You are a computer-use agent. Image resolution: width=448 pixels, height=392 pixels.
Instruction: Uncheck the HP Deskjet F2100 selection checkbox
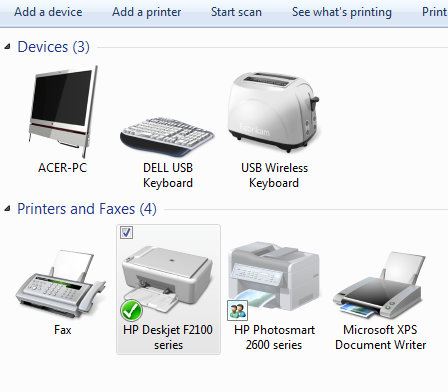(x=126, y=232)
